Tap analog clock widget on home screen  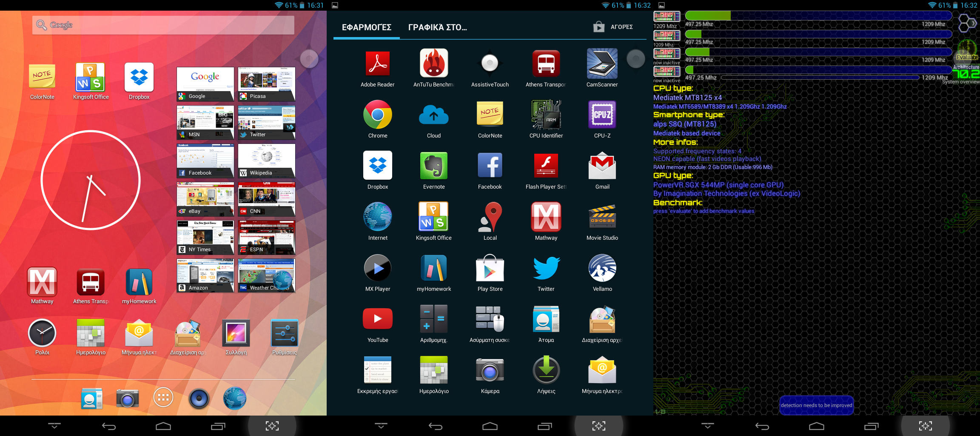click(91, 180)
